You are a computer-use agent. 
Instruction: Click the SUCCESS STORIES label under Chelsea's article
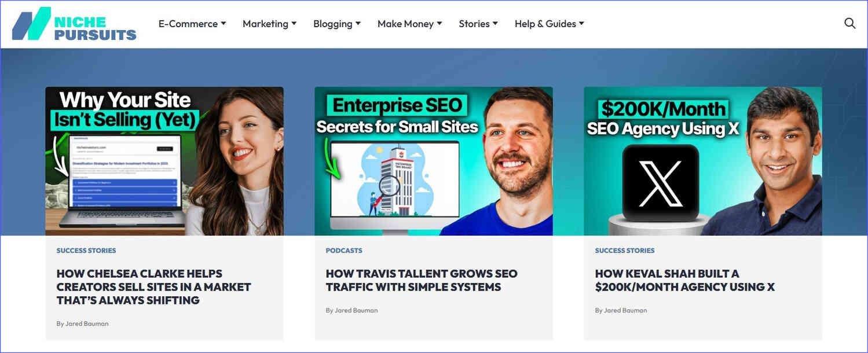(86, 250)
